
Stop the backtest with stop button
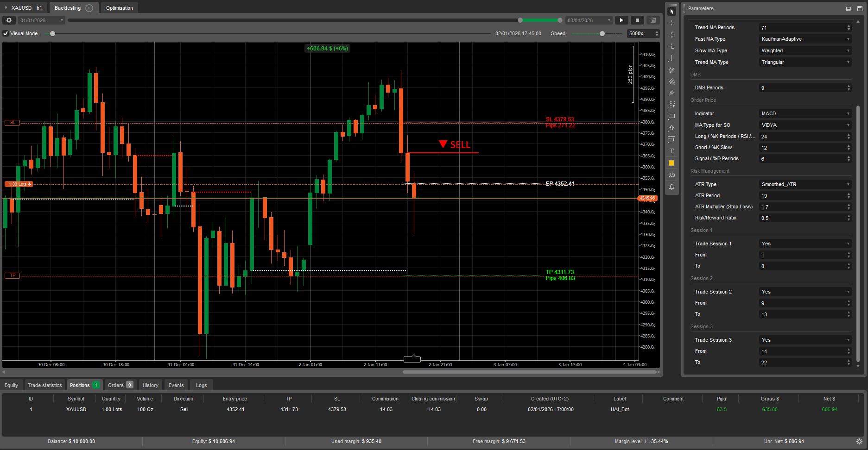[x=637, y=20]
